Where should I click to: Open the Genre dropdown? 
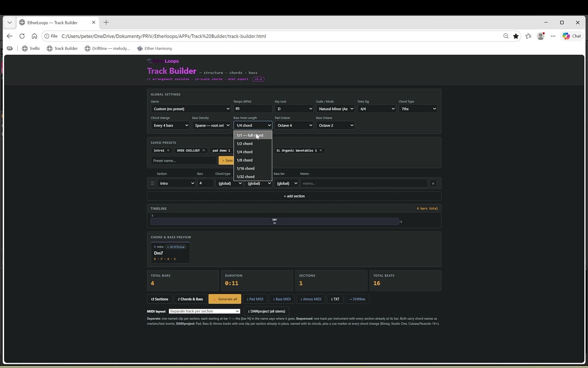point(191,109)
